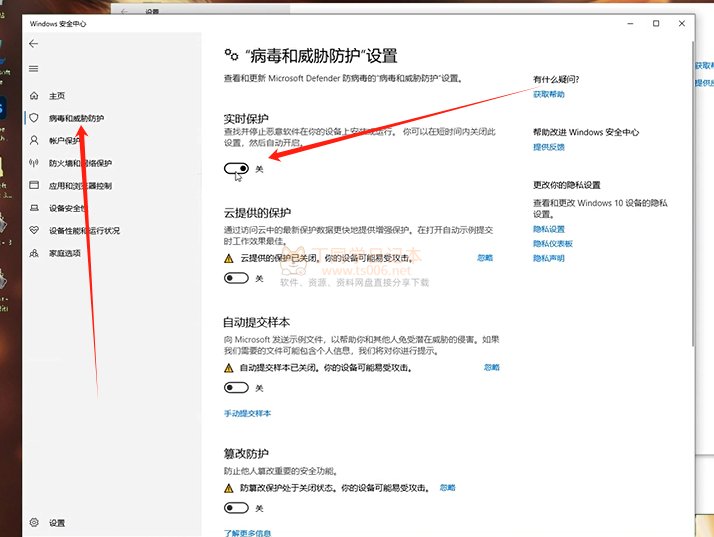Click the shield icon for 病毒和威胁防护

[34, 118]
